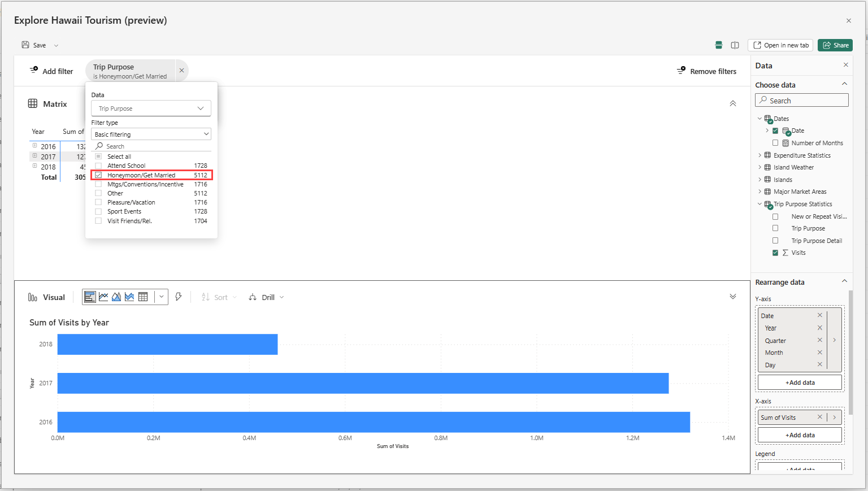868x491 pixels.
Task: Switch visual to table view
Action: point(143,297)
